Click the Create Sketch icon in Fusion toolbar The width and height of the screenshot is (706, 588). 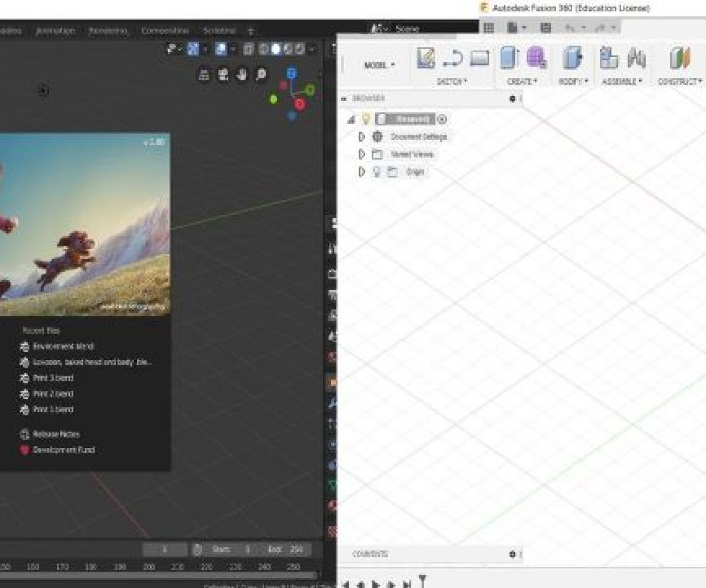425,59
